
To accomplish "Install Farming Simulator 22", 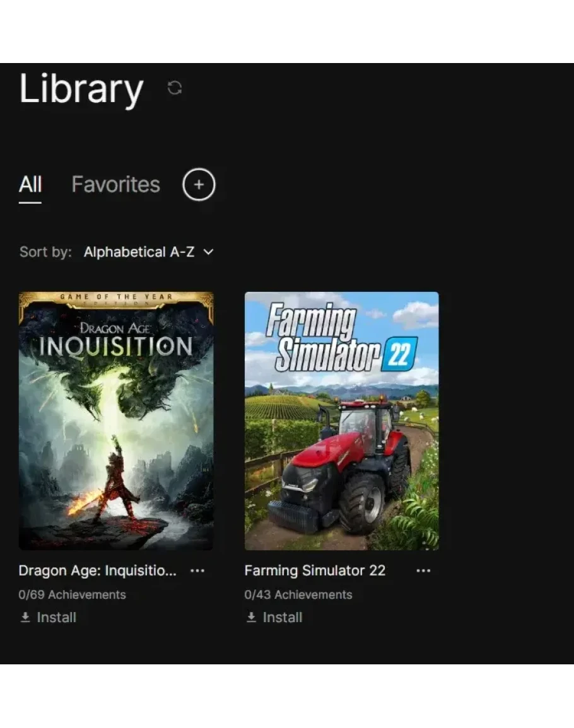I will click(x=274, y=617).
